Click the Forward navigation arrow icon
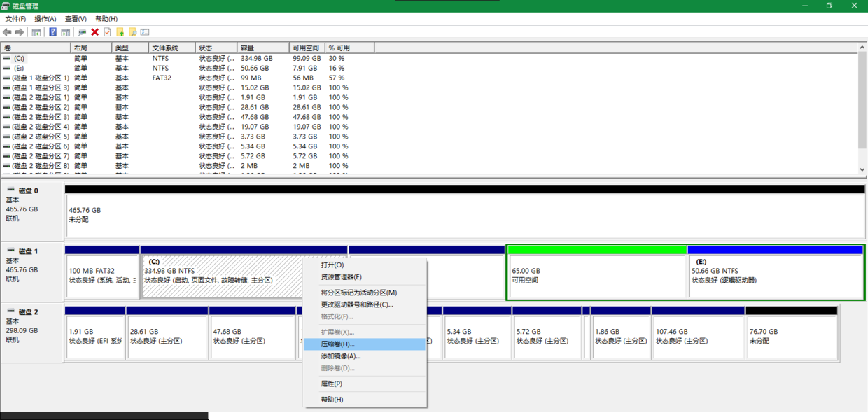Image resolution: width=868 pixels, height=420 pixels. point(19,31)
